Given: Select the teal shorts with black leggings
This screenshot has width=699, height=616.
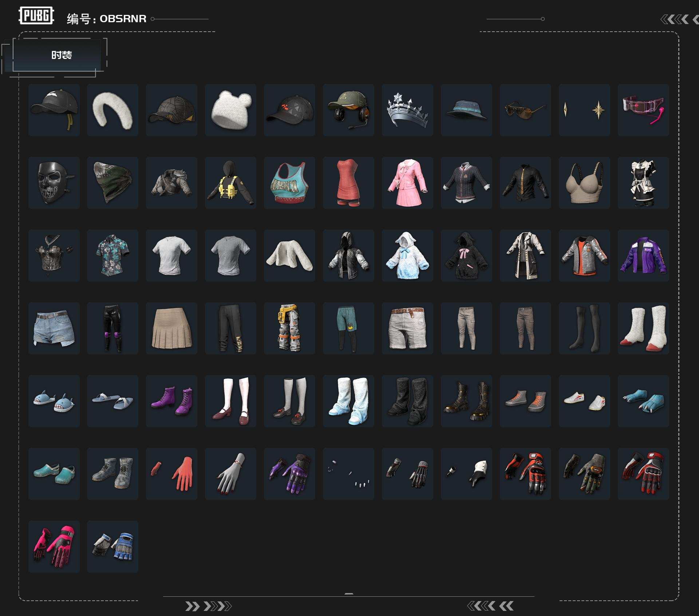Looking at the screenshot, I should [348, 328].
